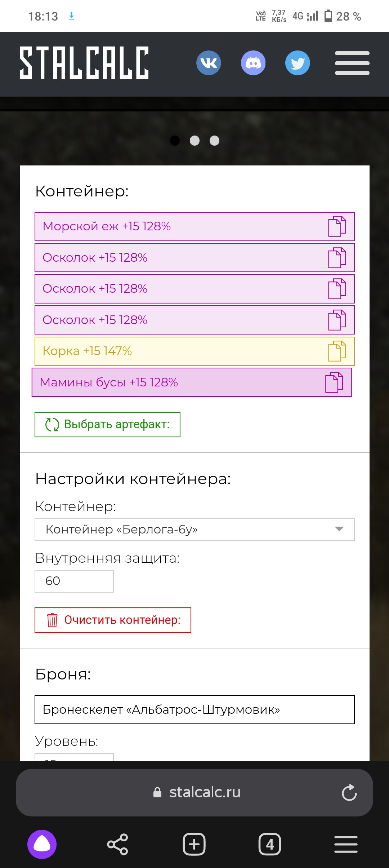This screenshot has height=868, width=389.
Task: Reload the stalcalc.ru page
Action: click(x=349, y=793)
